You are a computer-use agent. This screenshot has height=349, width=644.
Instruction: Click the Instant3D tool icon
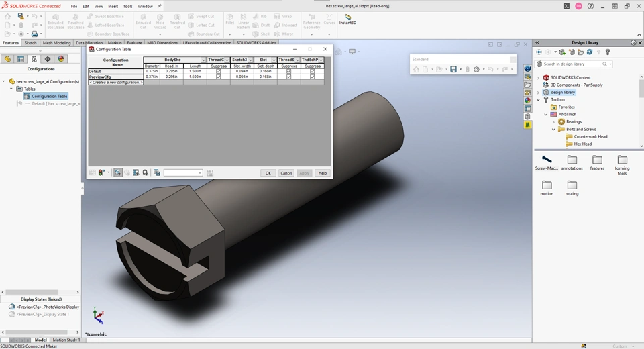click(347, 18)
